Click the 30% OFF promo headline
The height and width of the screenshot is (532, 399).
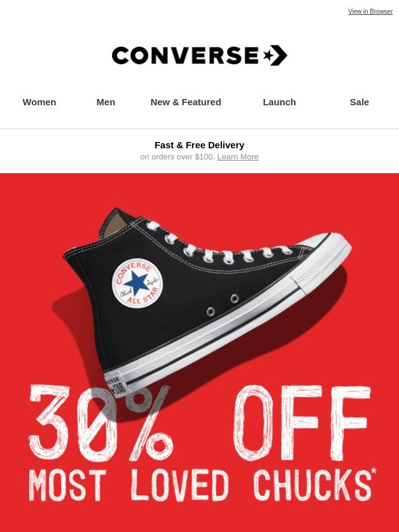[x=199, y=423]
